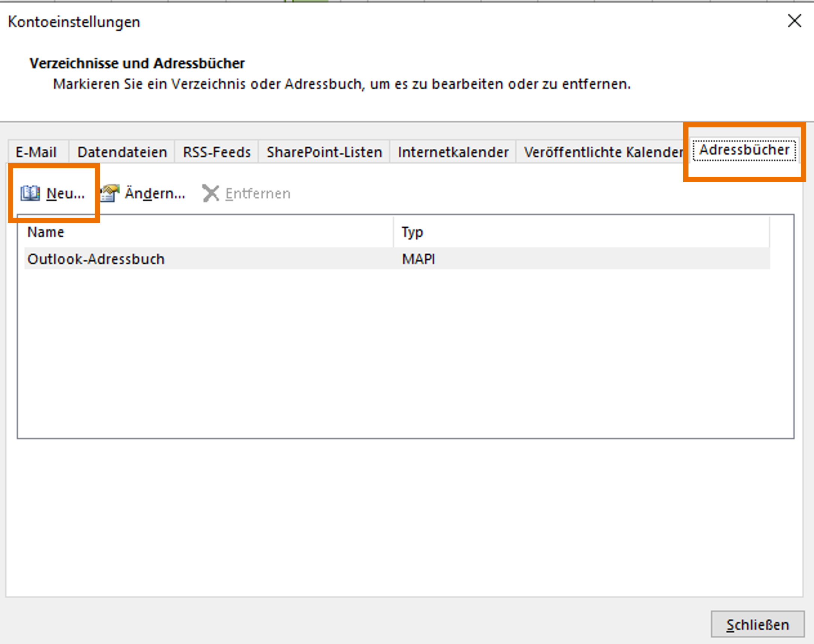Click the Neu... text button
814x644 pixels.
[65, 193]
